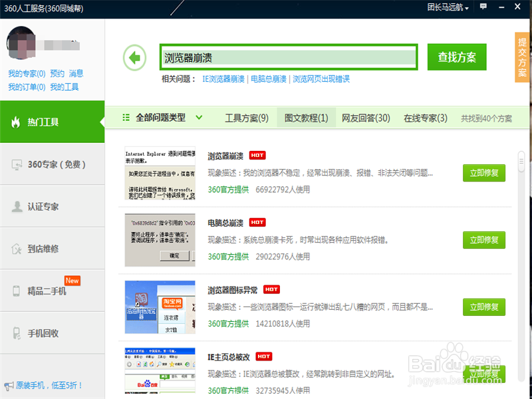Viewport: 532px width, 399px height.
Task: Click the 原装手机，低至5折 promo link
Action: (49, 386)
